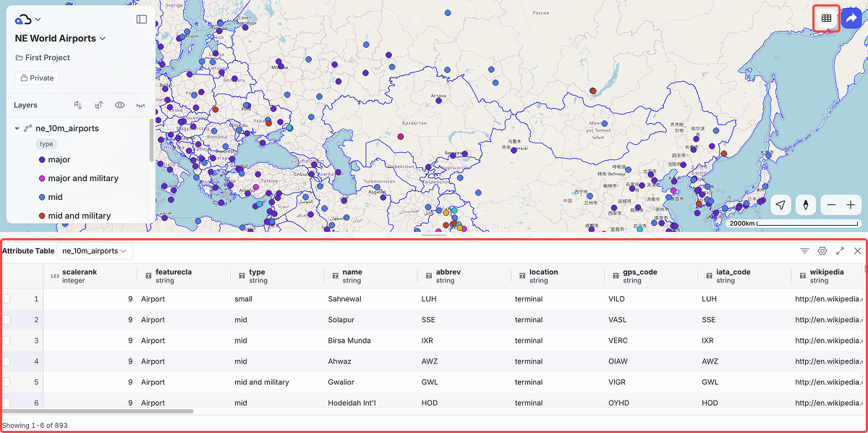Check the row 2 checkbox
Viewport: 868px width, 433px height.
(x=6, y=319)
